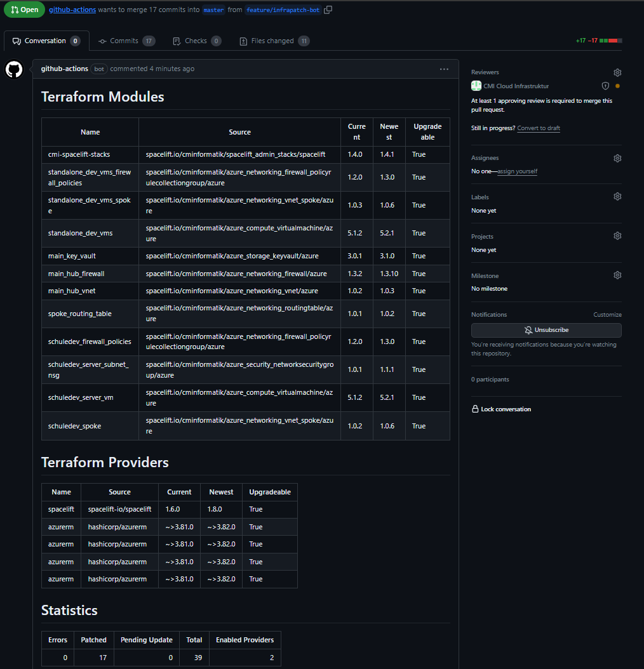Image resolution: width=644 pixels, height=669 pixels.
Task: Select the cmi-spacelift-stacks module name cell
Action: coord(90,154)
